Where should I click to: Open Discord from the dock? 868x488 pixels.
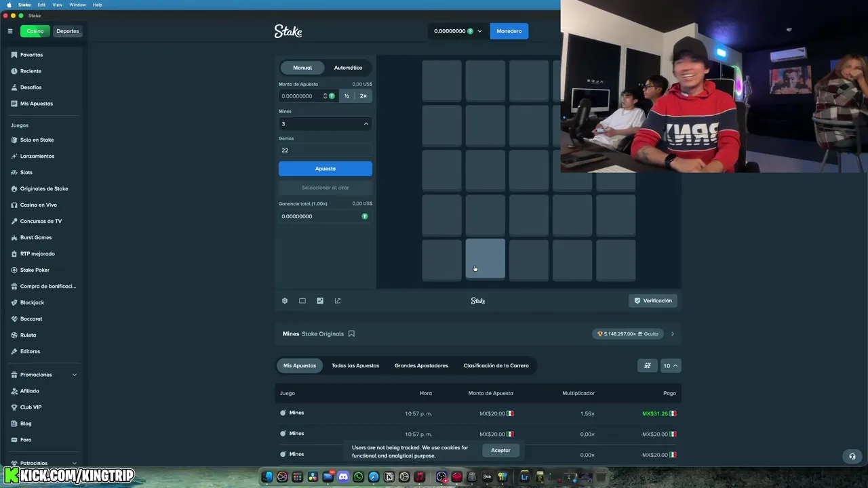pos(343,477)
